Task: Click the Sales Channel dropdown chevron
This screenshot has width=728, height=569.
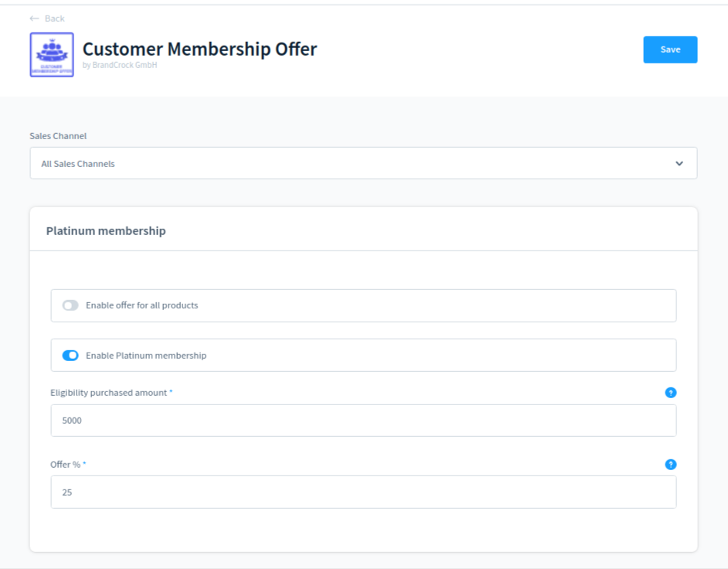Action: click(679, 163)
